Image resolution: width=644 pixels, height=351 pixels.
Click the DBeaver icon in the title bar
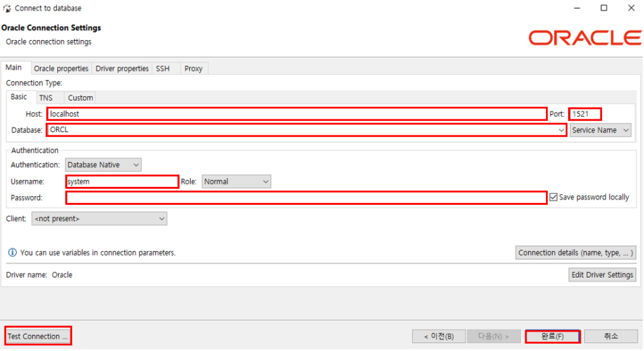[x=7, y=8]
